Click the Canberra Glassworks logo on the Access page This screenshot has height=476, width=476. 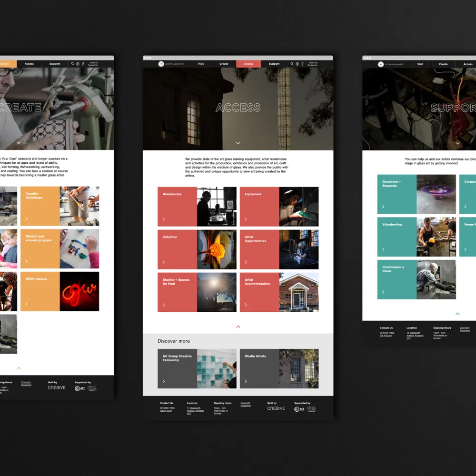[x=171, y=64]
